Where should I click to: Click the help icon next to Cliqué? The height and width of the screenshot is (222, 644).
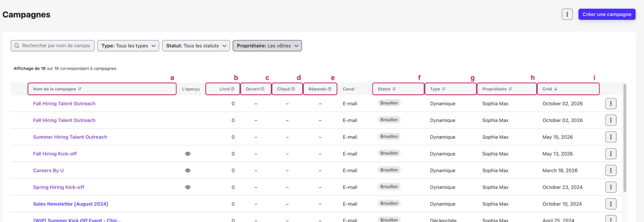pyautogui.click(x=293, y=89)
